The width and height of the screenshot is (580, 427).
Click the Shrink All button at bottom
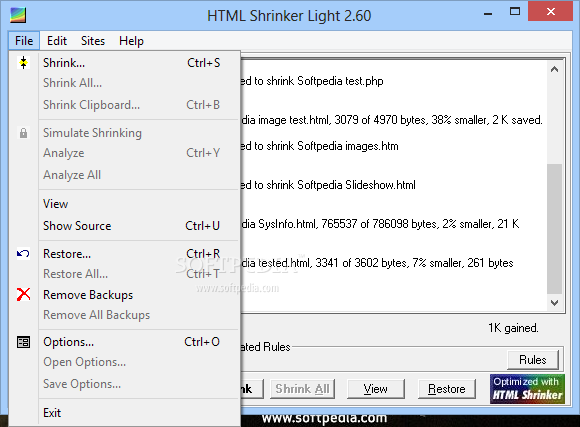point(302,389)
